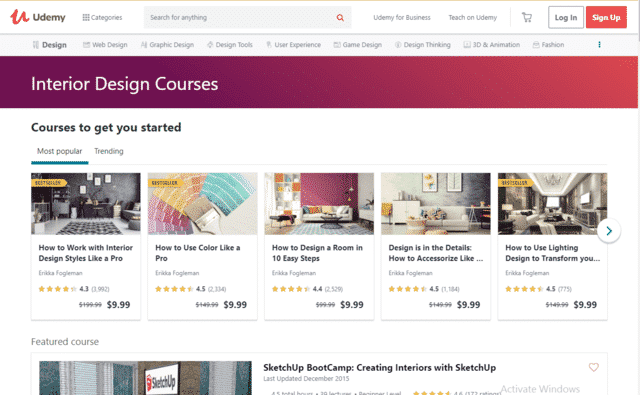Select the Most popular tab
Viewport: 640px width, 395px height.
[x=60, y=151]
